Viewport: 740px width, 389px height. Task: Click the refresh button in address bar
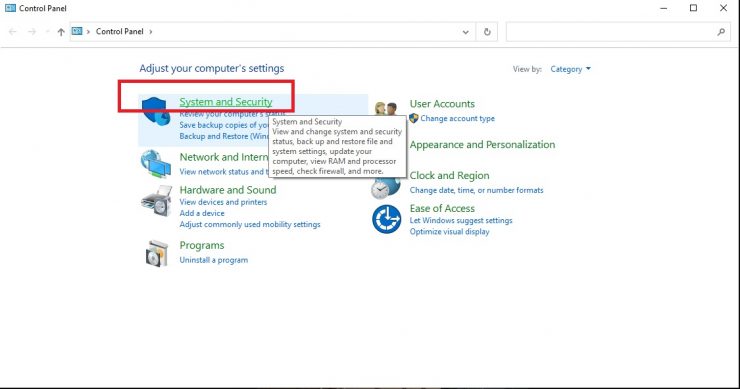coord(487,32)
